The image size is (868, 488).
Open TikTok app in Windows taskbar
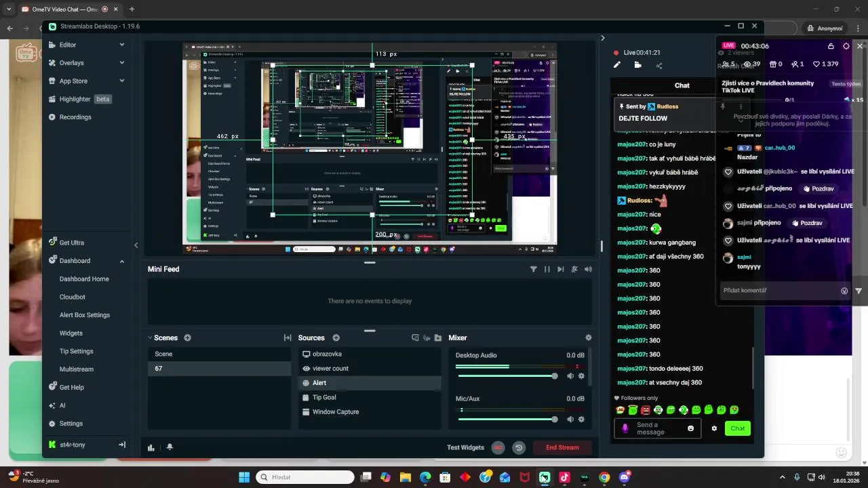564,477
